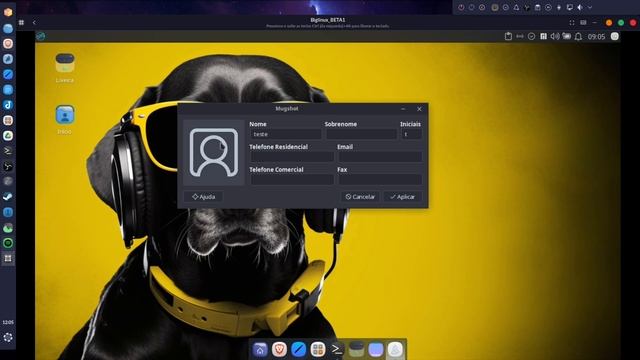Click the Nome input field containing 'teste'
The width and height of the screenshot is (640, 360).
285,134
